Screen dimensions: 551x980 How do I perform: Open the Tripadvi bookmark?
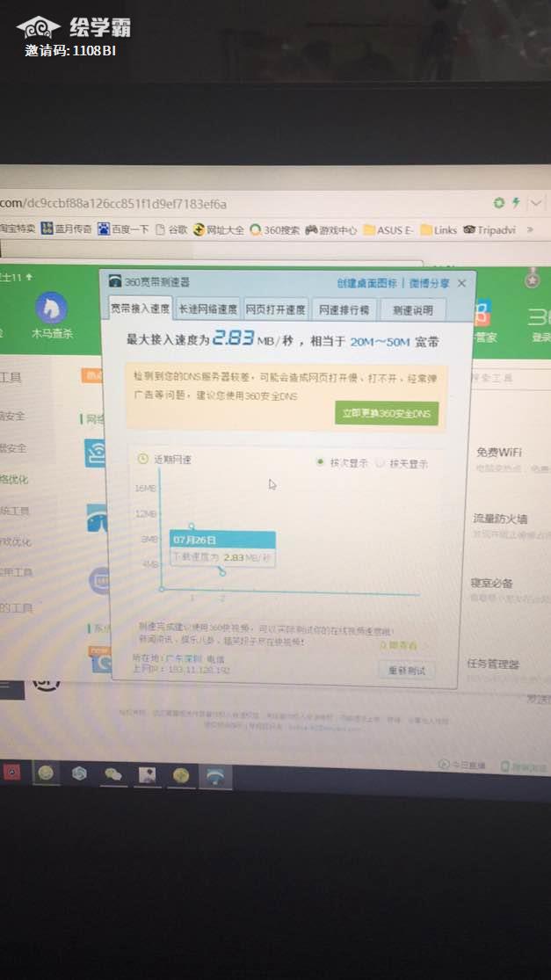click(x=489, y=230)
